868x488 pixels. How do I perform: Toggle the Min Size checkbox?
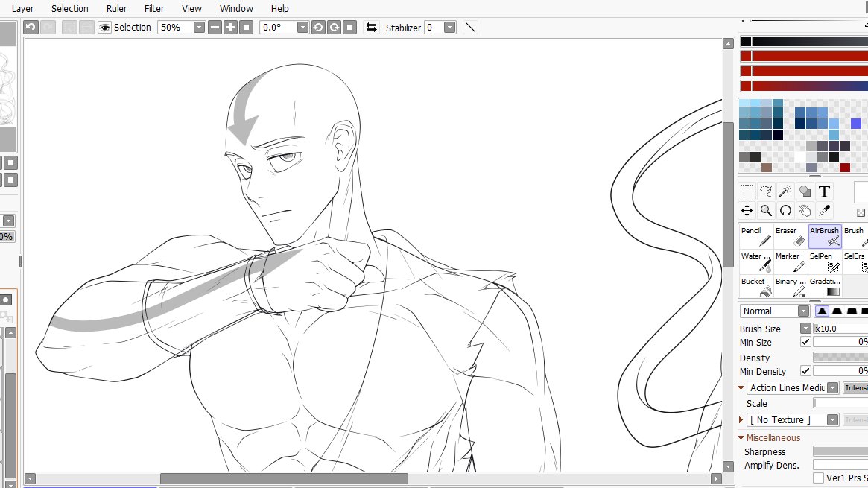coord(805,342)
